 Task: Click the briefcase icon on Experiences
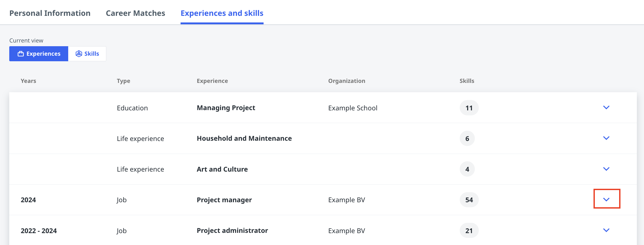[x=21, y=54]
